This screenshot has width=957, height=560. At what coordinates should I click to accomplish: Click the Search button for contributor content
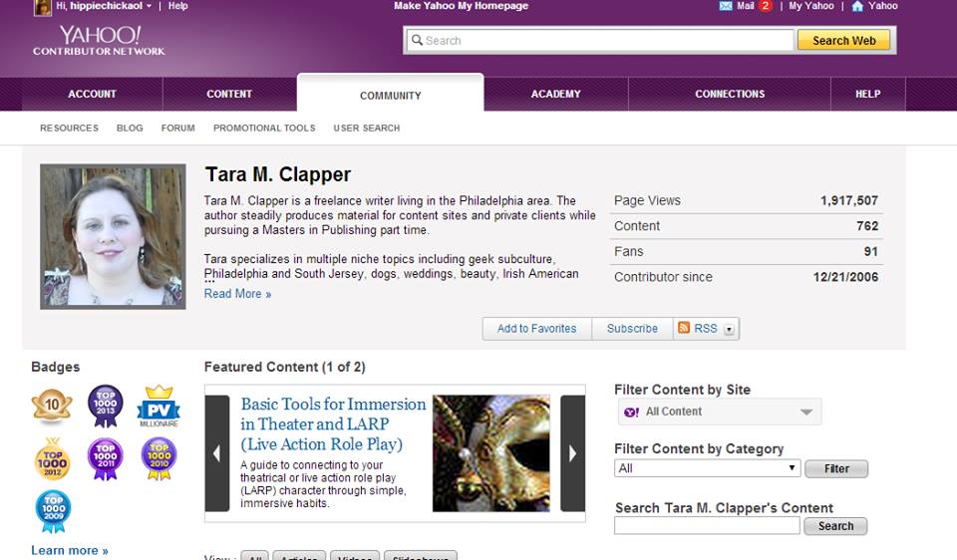pos(835,526)
